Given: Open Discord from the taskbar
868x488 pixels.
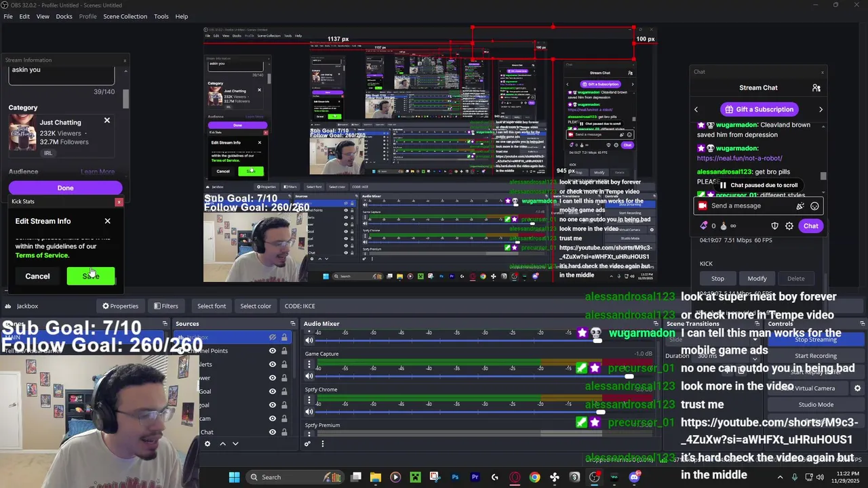Looking at the screenshot, I should coord(634,477).
